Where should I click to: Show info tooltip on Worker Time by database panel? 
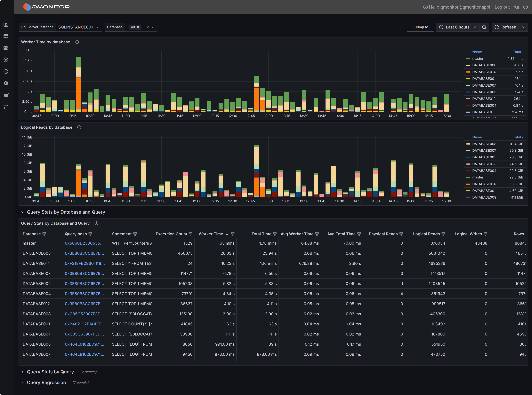(77, 42)
